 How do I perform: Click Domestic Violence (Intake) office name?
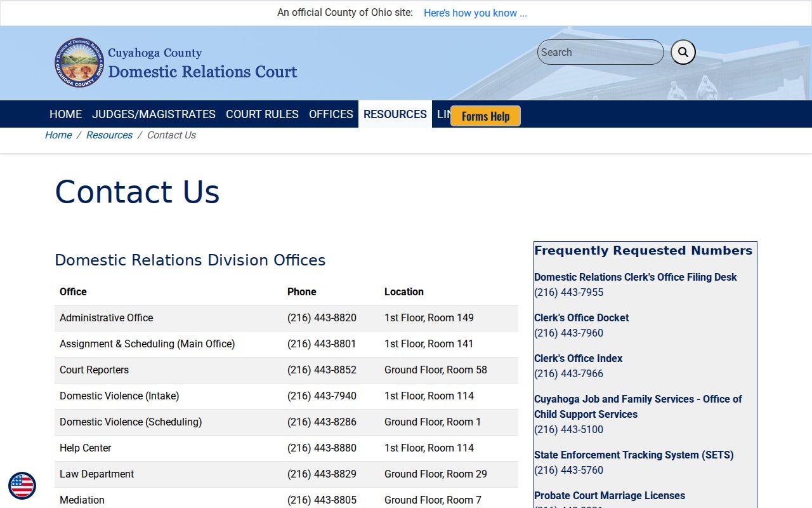point(119,396)
